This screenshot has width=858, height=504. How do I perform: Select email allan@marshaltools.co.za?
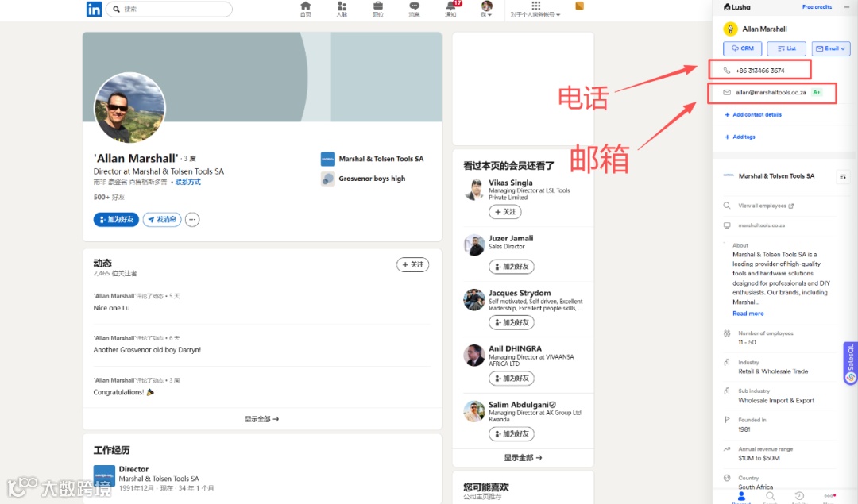click(x=771, y=92)
